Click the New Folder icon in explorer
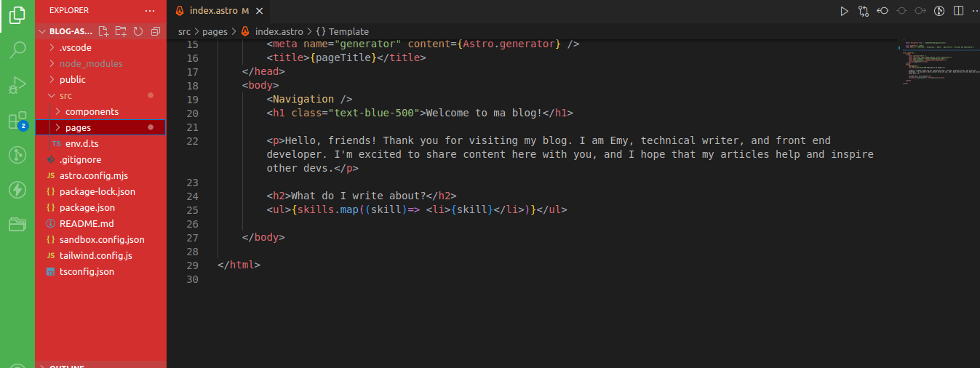This screenshot has width=980, height=368. pos(121,31)
